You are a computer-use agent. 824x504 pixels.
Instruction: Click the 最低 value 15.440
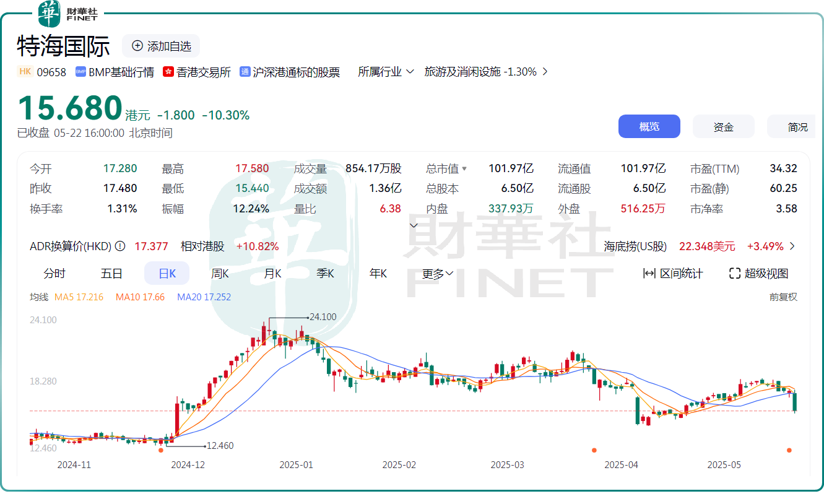(252, 189)
